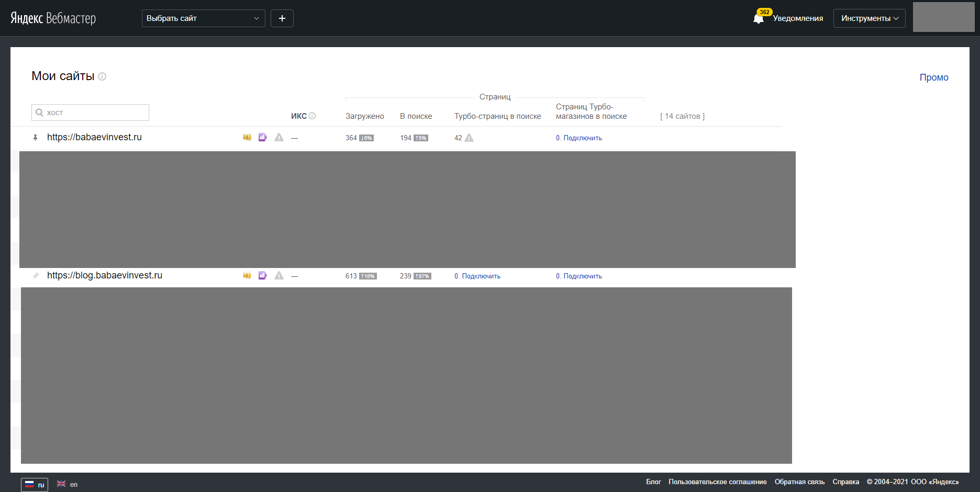Sort by the Загружено column header
980x492 pixels.
coord(365,116)
